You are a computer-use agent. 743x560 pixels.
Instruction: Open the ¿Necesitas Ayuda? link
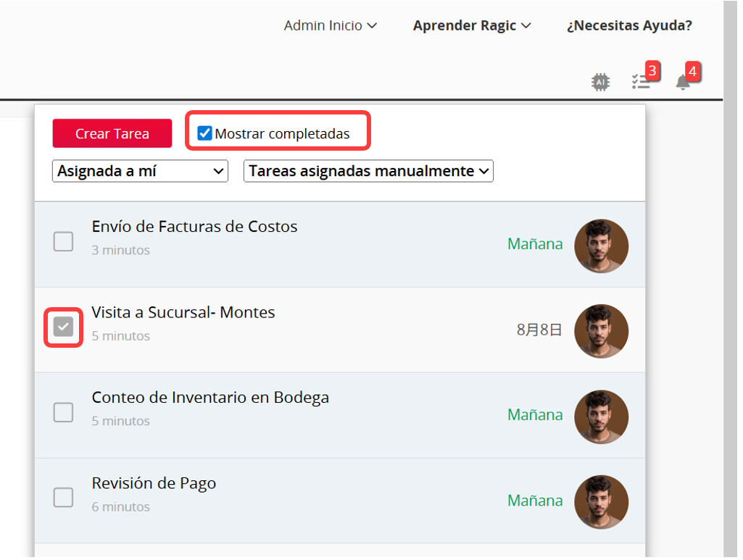pos(629,25)
